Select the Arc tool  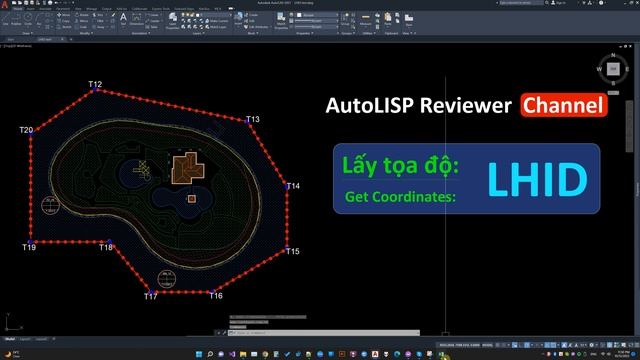pos(39,19)
